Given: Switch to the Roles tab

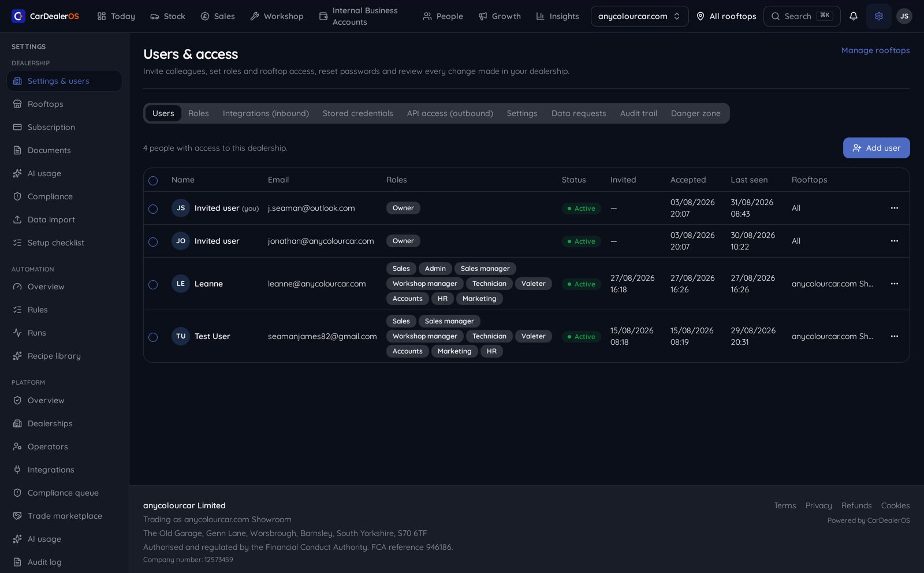Looking at the screenshot, I should pos(199,113).
